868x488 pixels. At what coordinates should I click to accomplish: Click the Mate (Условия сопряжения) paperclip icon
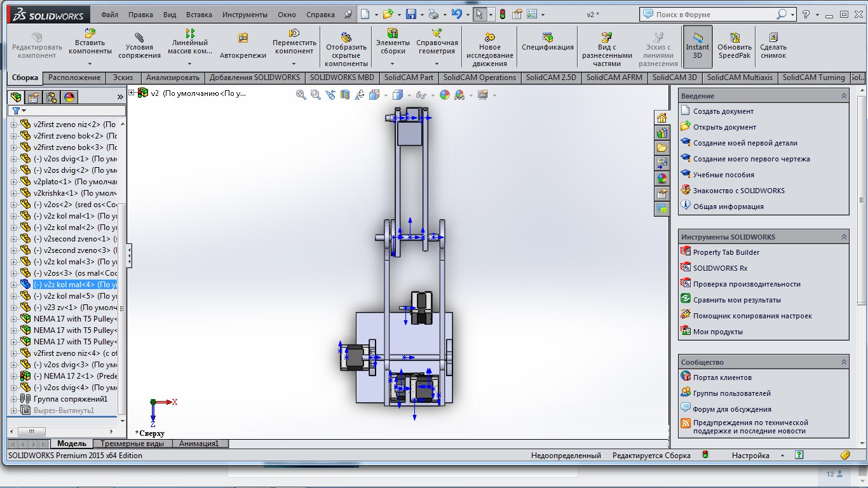tap(139, 37)
